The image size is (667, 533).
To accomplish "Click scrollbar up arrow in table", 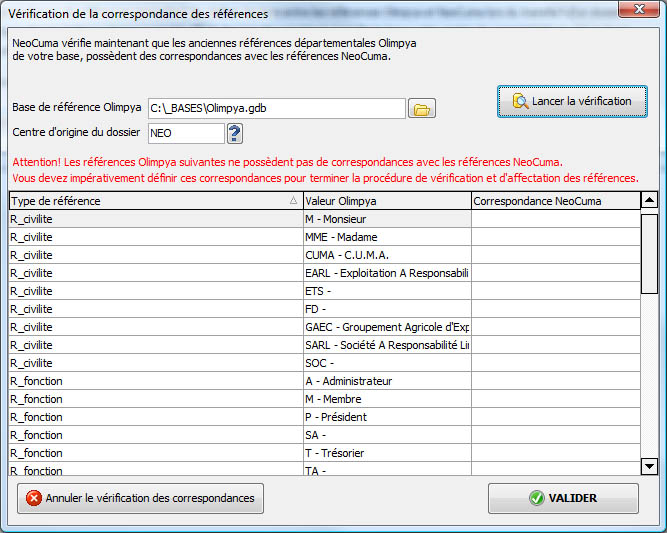I will [649, 200].
